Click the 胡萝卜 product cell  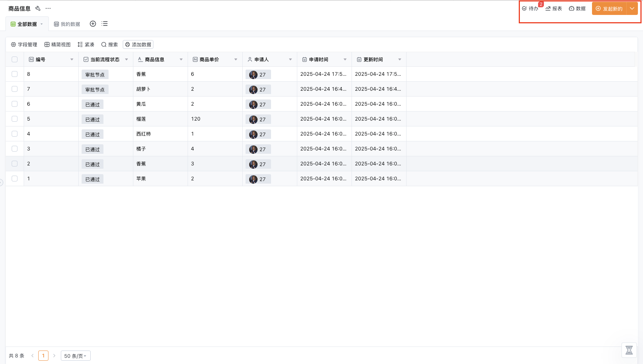click(160, 89)
